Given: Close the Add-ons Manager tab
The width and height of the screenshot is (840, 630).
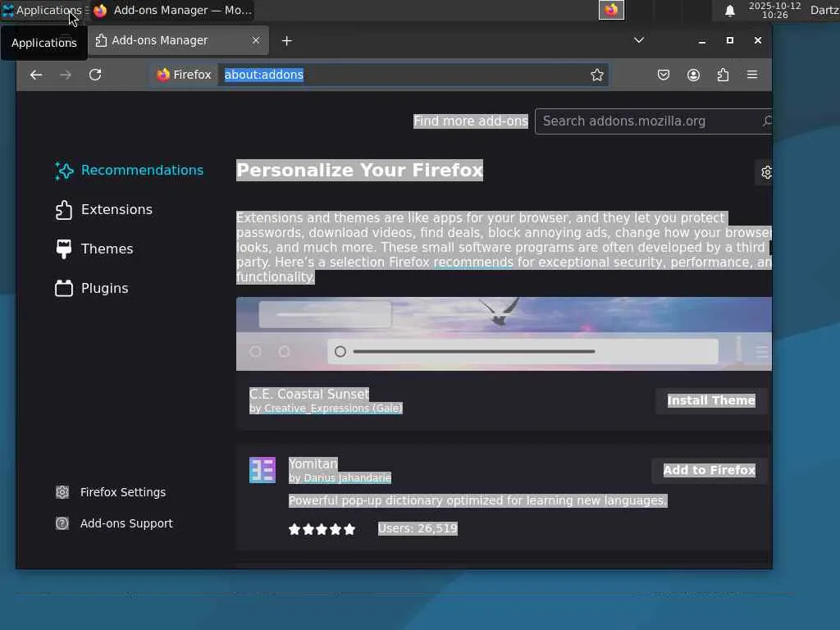Looking at the screenshot, I should click(x=256, y=41).
